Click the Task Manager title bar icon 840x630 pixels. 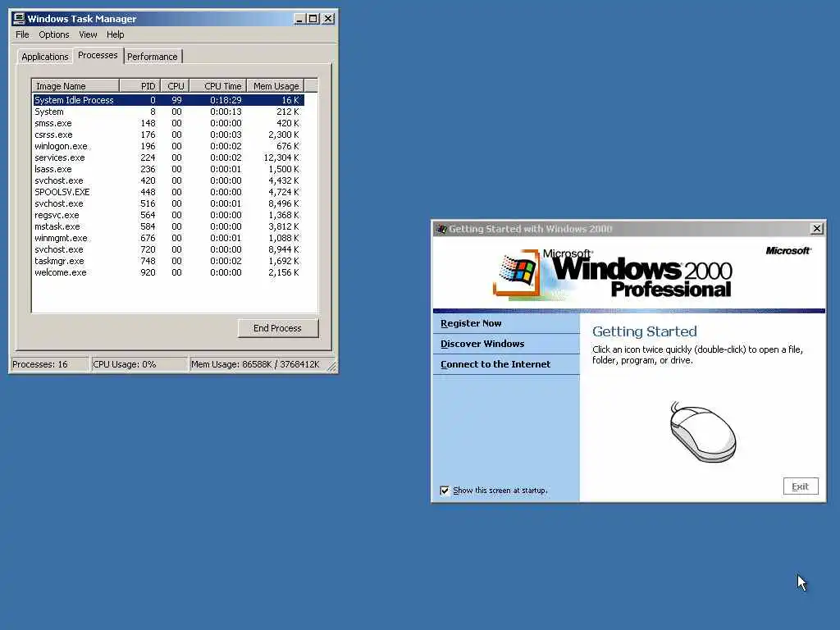coord(20,18)
